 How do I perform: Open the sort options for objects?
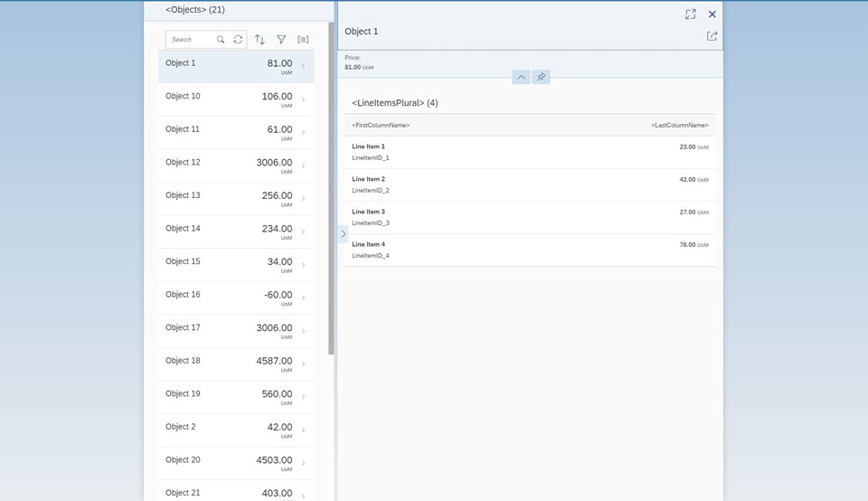tap(259, 40)
